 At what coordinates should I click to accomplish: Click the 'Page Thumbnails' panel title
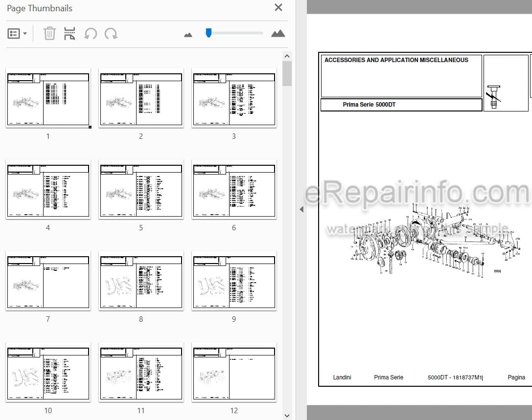[40, 8]
